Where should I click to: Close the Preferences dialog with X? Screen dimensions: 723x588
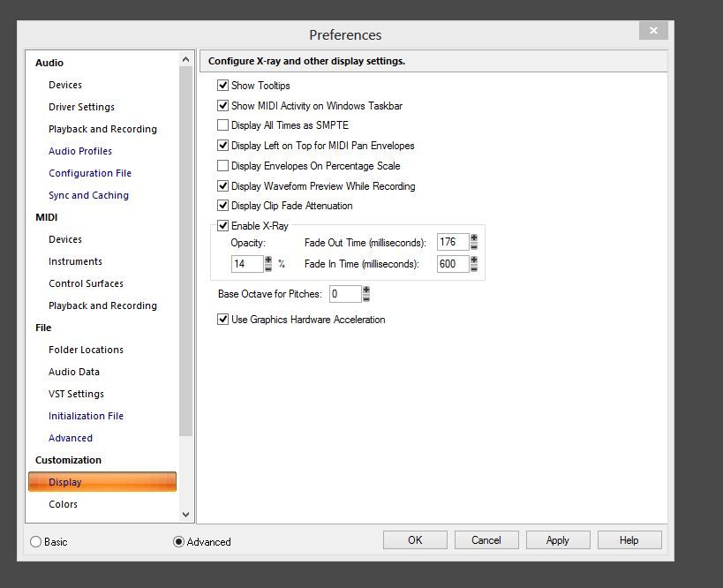click(x=653, y=31)
